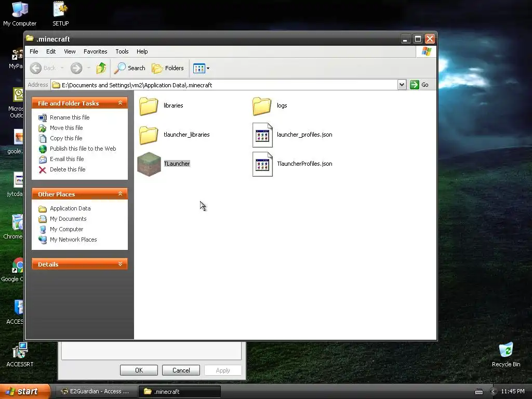Click the "libraries" folder name
Viewport: 532px width, 399px height.
tap(174, 105)
